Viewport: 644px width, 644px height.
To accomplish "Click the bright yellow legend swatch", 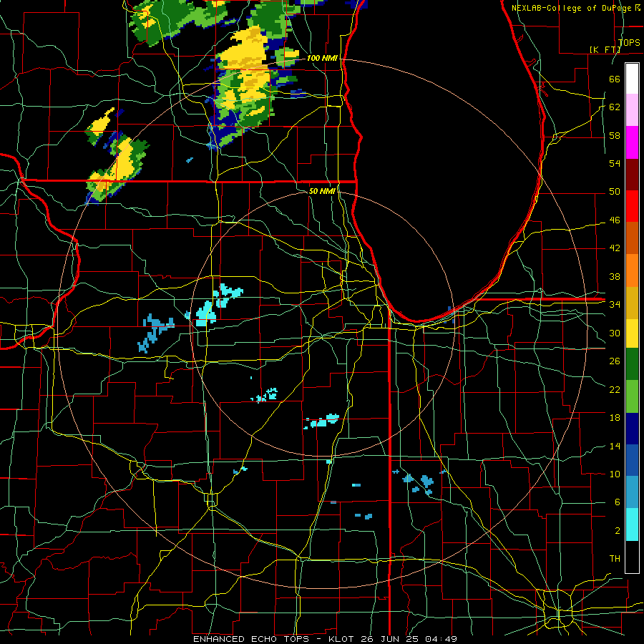I will click(632, 333).
